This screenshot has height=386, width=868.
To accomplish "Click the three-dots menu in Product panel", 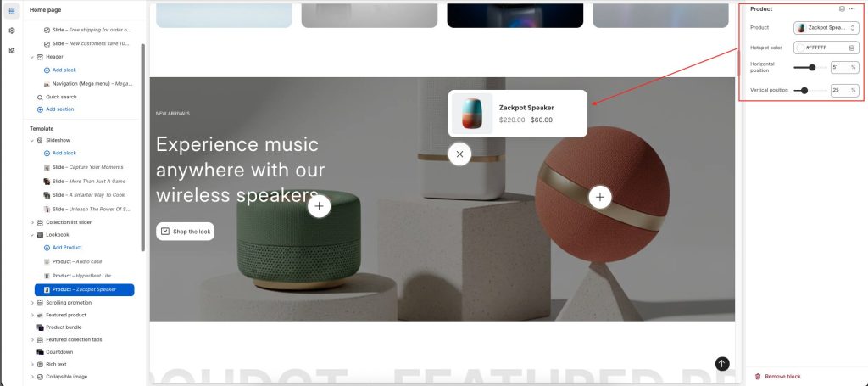I will click(x=851, y=8).
